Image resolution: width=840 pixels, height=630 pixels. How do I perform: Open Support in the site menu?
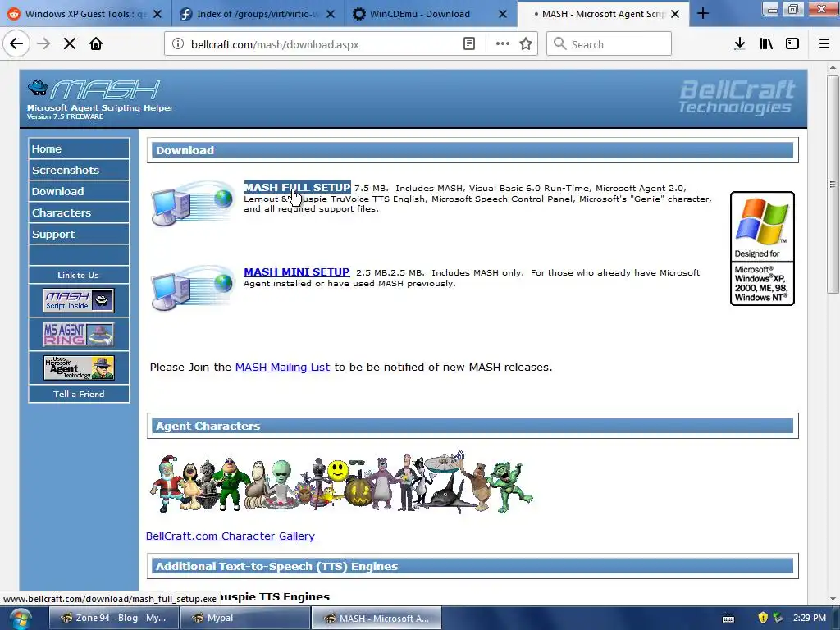pyautogui.click(x=79, y=235)
